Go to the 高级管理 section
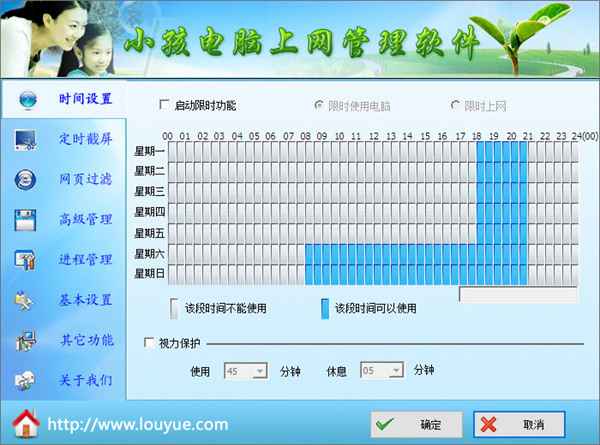 (x=85, y=219)
